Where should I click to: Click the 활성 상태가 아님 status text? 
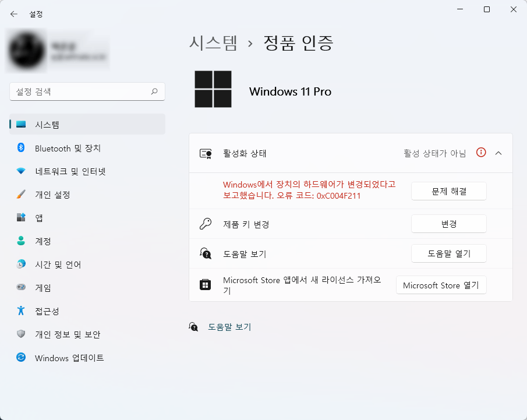click(434, 153)
